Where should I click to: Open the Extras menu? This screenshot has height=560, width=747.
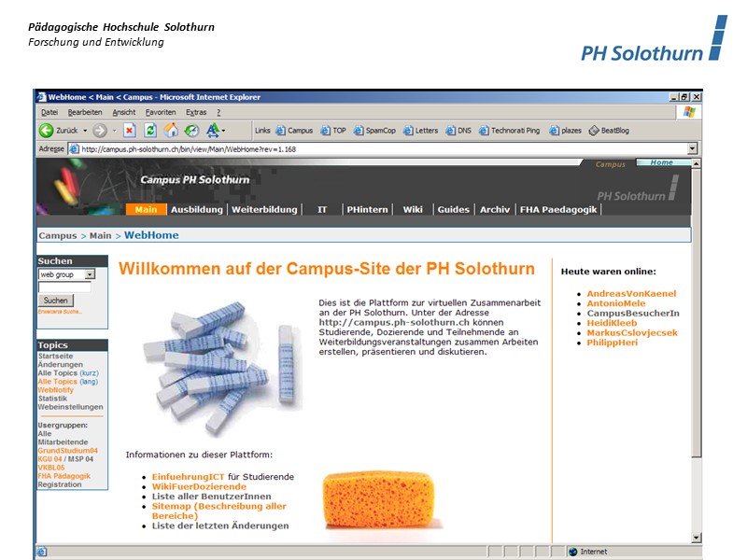pyautogui.click(x=196, y=112)
